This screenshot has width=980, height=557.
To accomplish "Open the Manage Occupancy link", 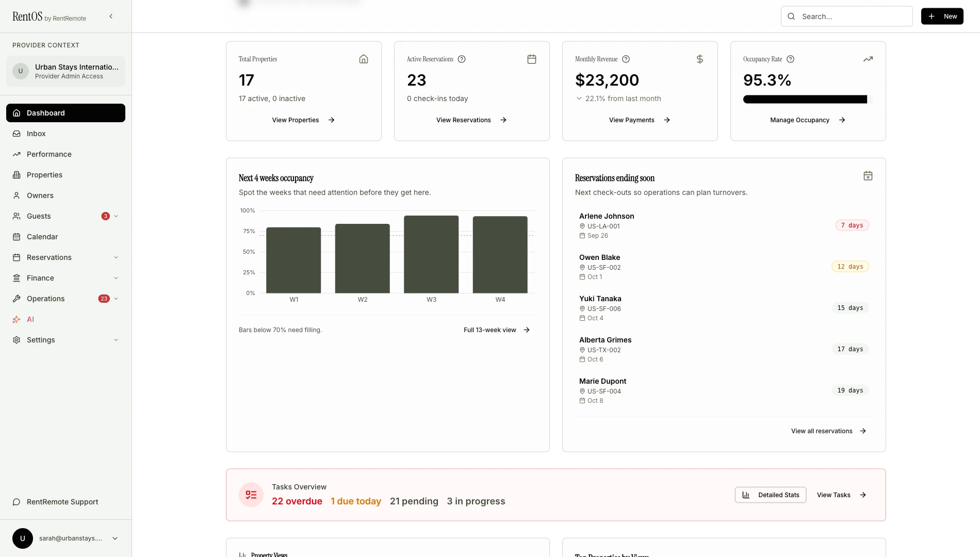I will [808, 120].
